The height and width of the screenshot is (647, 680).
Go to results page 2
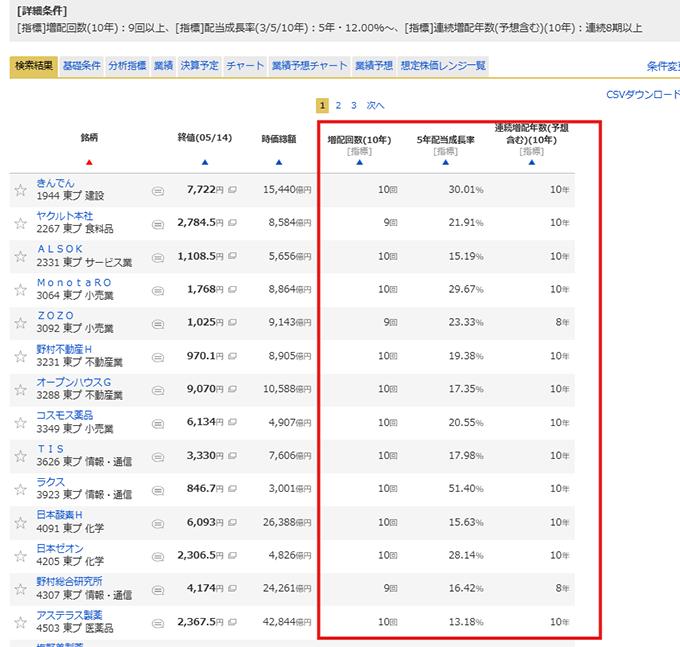[338, 105]
